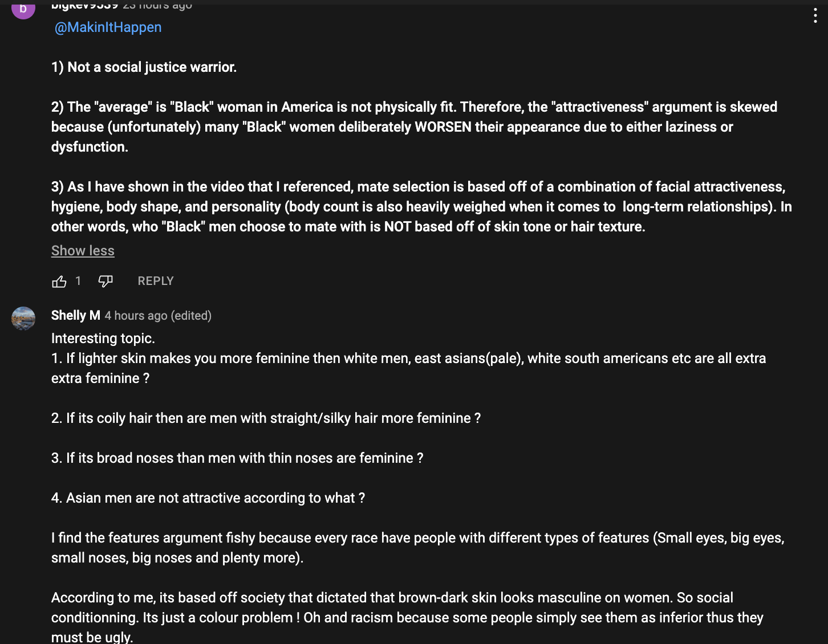Click the line about coily hair
This screenshot has width=828, height=644.
click(266, 418)
